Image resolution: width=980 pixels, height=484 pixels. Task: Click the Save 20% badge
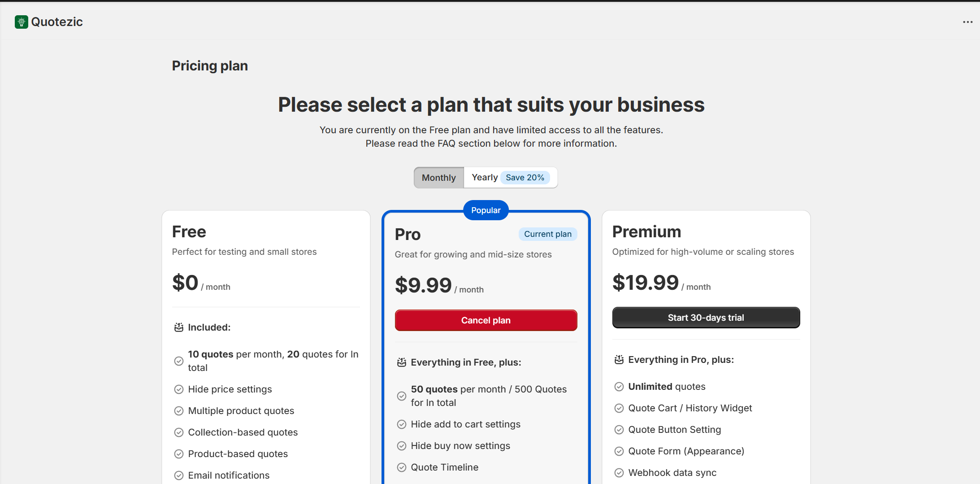[x=525, y=178]
